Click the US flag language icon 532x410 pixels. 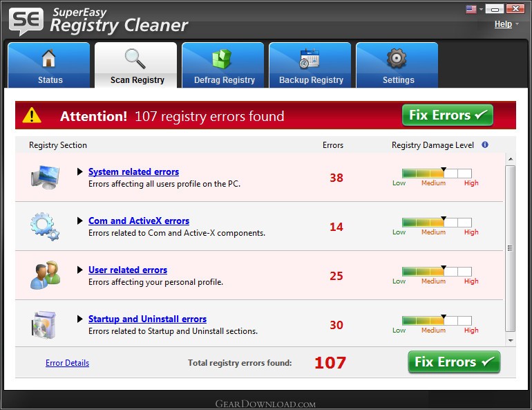(471, 9)
